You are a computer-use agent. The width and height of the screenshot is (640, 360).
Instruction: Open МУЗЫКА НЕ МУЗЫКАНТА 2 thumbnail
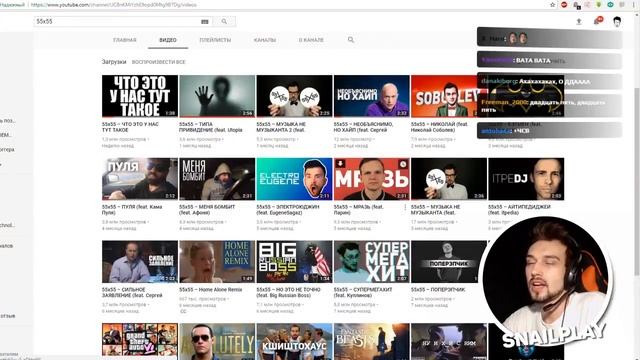pos(294,96)
